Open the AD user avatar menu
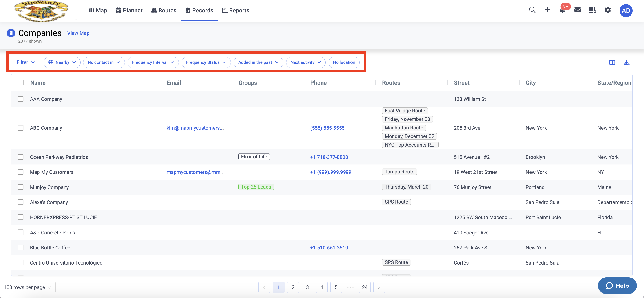 click(626, 11)
